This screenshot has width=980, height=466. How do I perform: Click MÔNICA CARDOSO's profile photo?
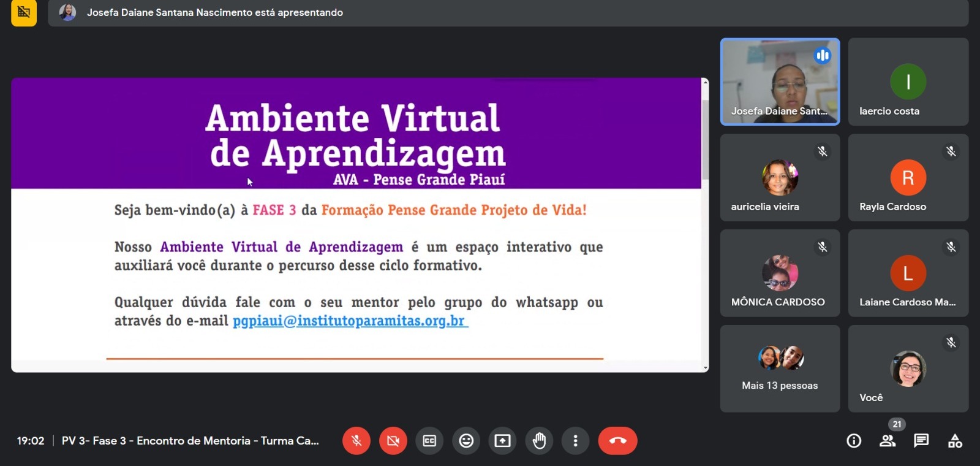pos(780,273)
